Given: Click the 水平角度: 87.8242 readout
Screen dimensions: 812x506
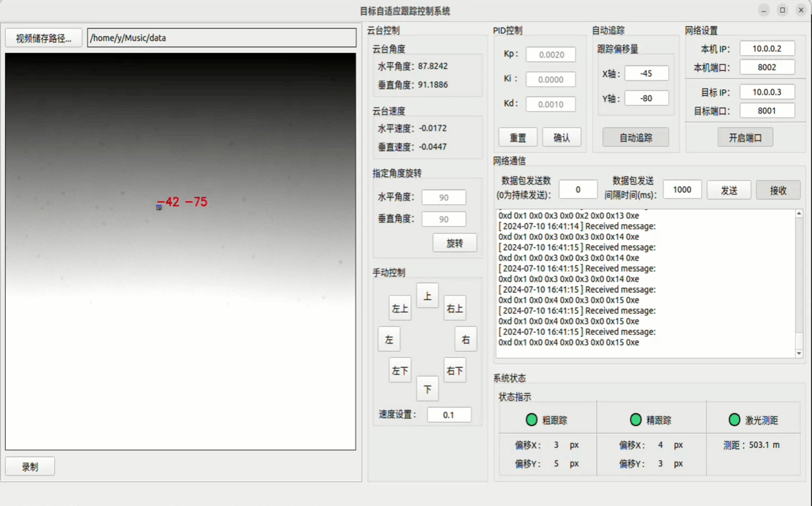Looking at the screenshot, I should click(x=413, y=66).
